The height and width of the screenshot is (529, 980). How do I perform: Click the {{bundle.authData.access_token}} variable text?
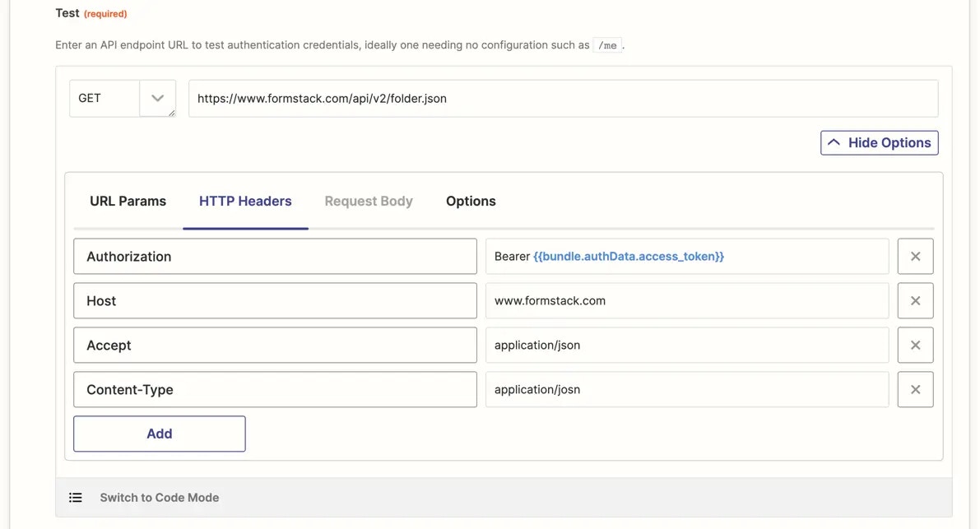tap(628, 256)
